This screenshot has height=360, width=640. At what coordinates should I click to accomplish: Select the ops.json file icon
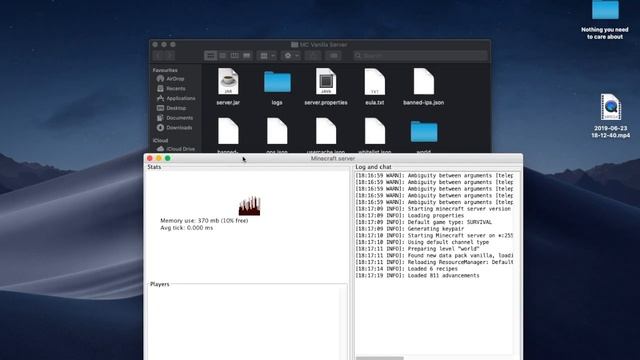point(277,131)
